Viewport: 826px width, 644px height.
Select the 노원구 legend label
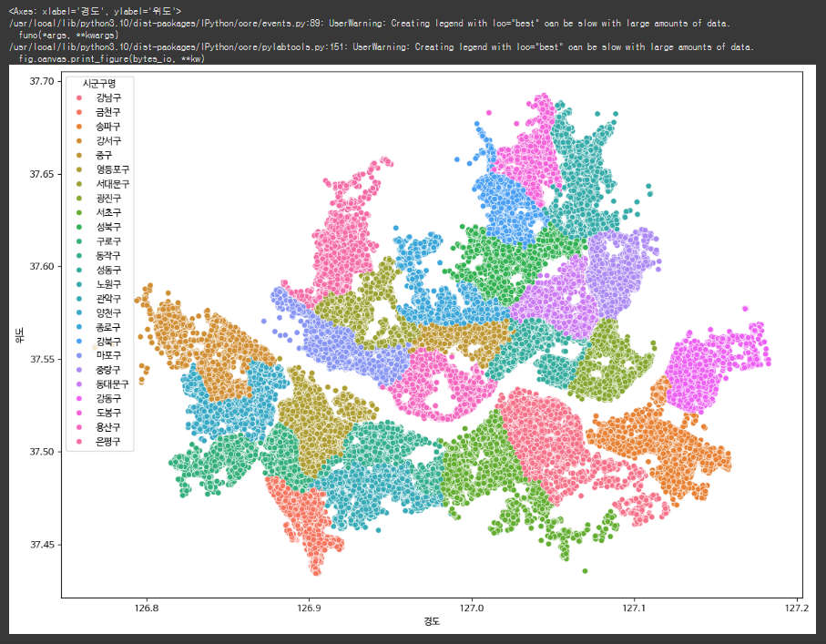tap(108, 284)
